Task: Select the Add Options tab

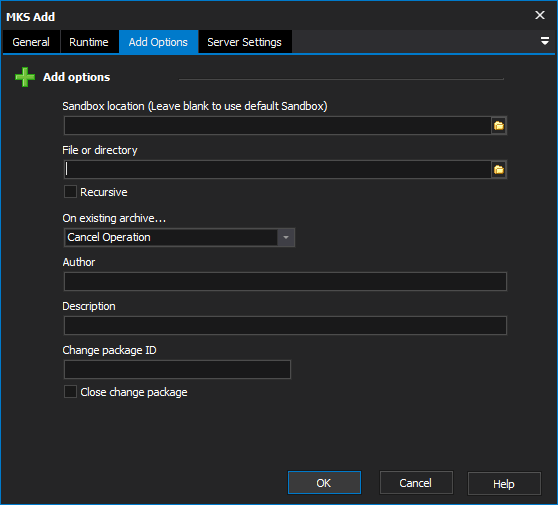Action: click(x=158, y=42)
